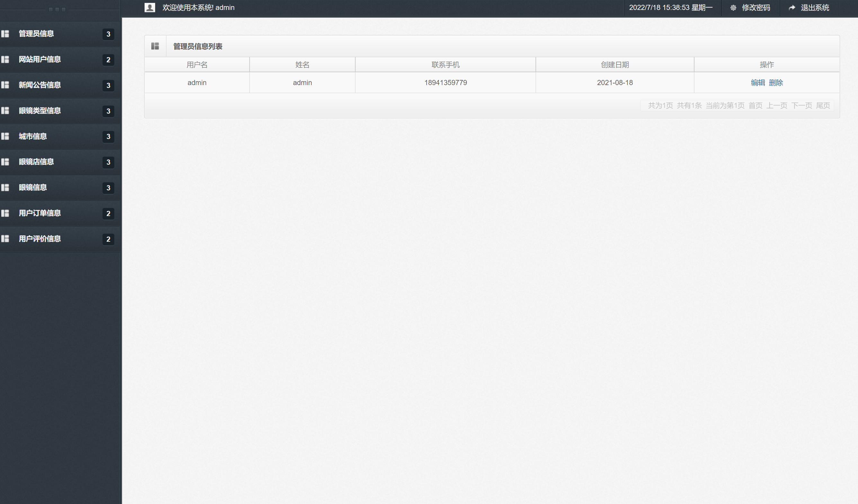Click the gear icon beside 修改密码
This screenshot has width=858, height=504.
pyautogui.click(x=733, y=7)
